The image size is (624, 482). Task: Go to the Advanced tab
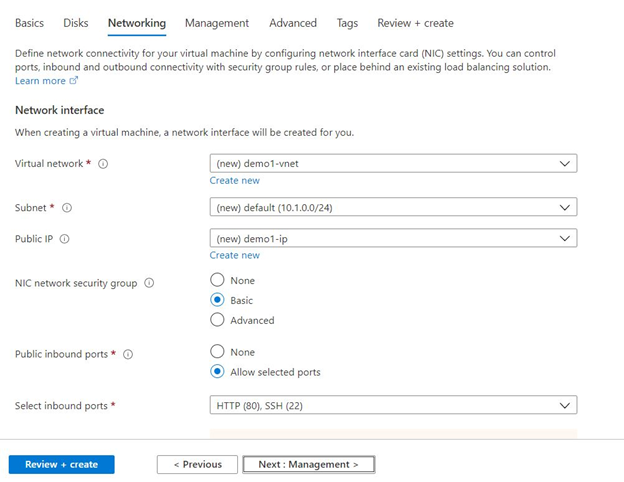coord(293,23)
